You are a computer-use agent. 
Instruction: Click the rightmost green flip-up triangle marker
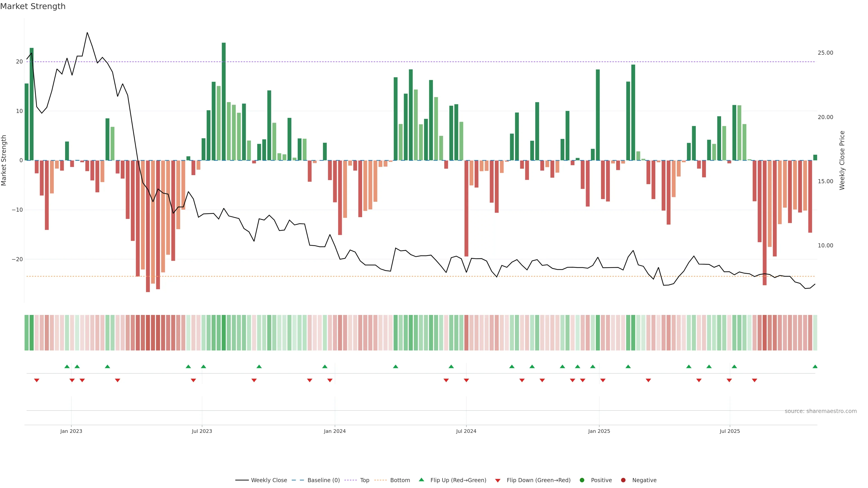[815, 366]
